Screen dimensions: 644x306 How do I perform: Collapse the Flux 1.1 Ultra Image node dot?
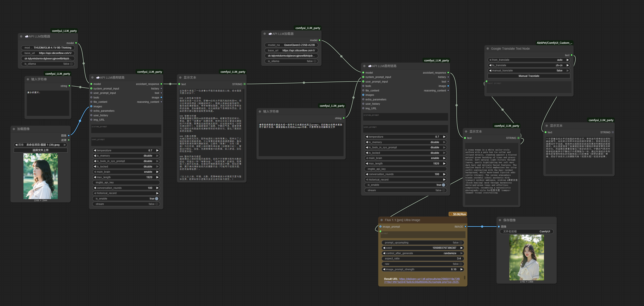381,220
